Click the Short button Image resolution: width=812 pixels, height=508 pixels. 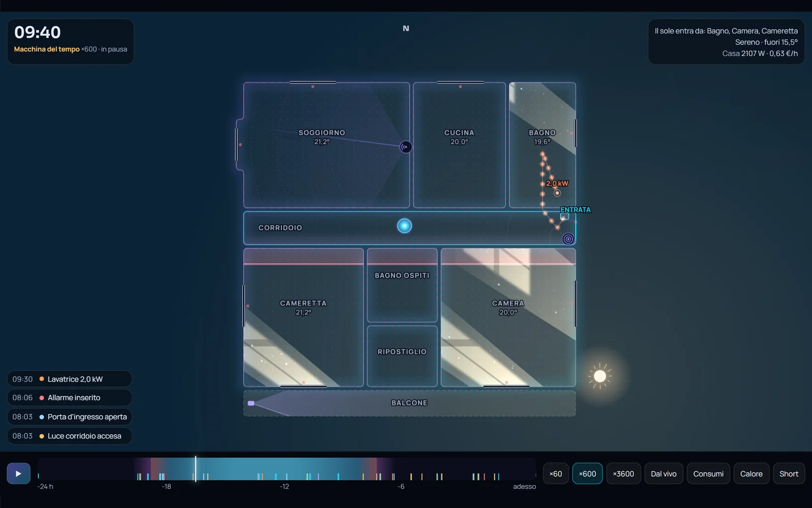coord(789,473)
